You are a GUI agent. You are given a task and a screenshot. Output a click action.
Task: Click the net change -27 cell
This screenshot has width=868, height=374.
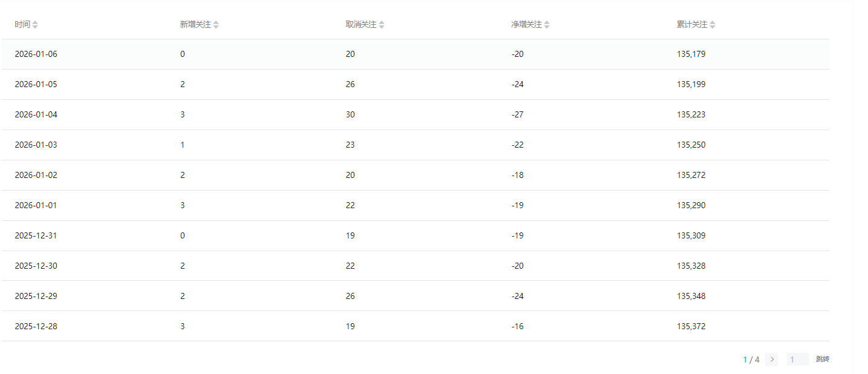[x=517, y=114]
